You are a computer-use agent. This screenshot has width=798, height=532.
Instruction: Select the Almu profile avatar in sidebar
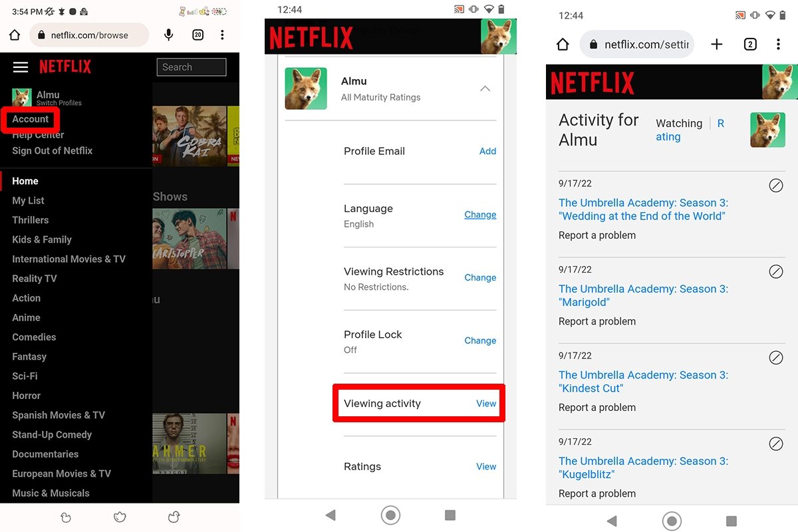pyautogui.click(x=22, y=98)
